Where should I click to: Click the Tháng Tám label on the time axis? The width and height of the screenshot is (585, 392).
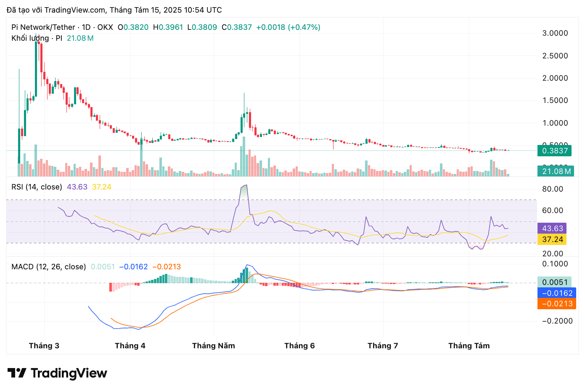coord(469,346)
